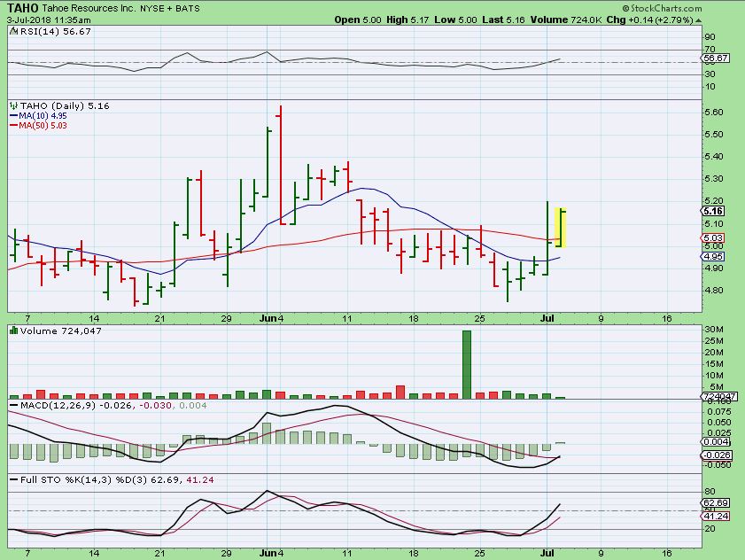The image size is (745, 560).
Task: Click the up-arrow icon beside the change percent
Action: click(698, 20)
